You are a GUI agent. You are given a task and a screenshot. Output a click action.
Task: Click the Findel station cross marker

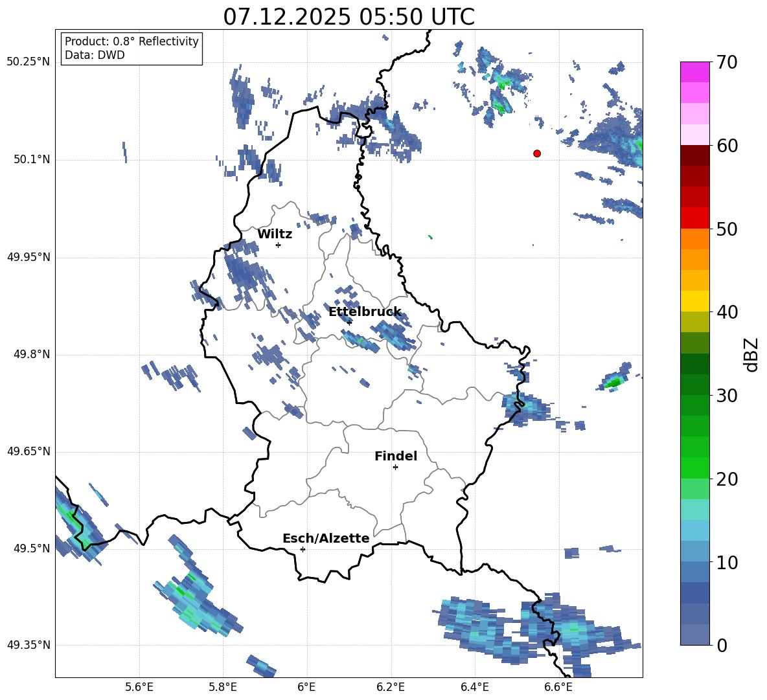(x=395, y=468)
